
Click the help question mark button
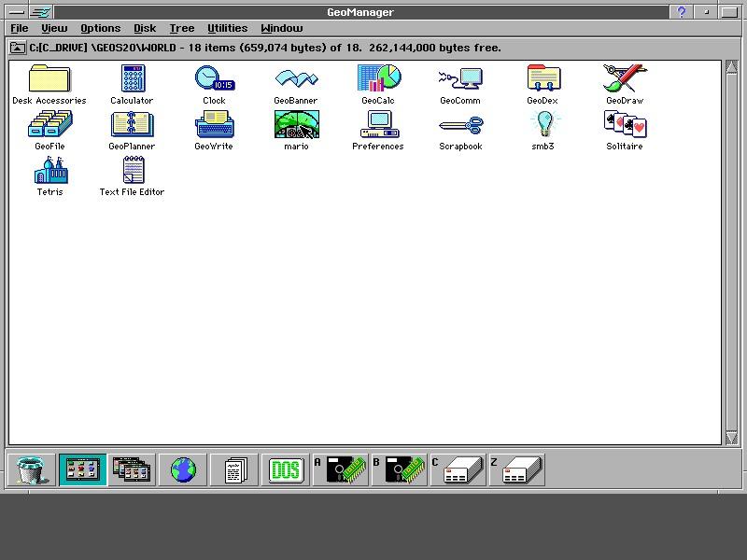pyautogui.click(x=682, y=12)
